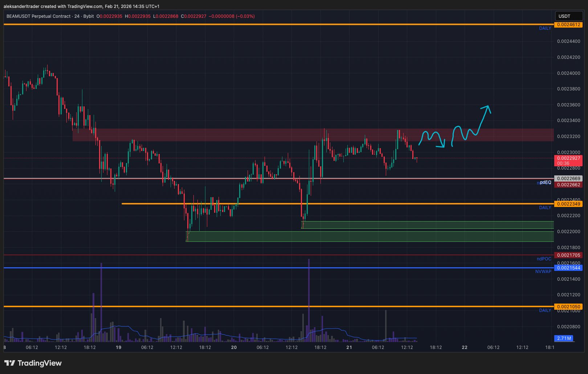This screenshot has width=588, height=374.
Task: Click the close value C0.0022927
Action: (x=193, y=16)
